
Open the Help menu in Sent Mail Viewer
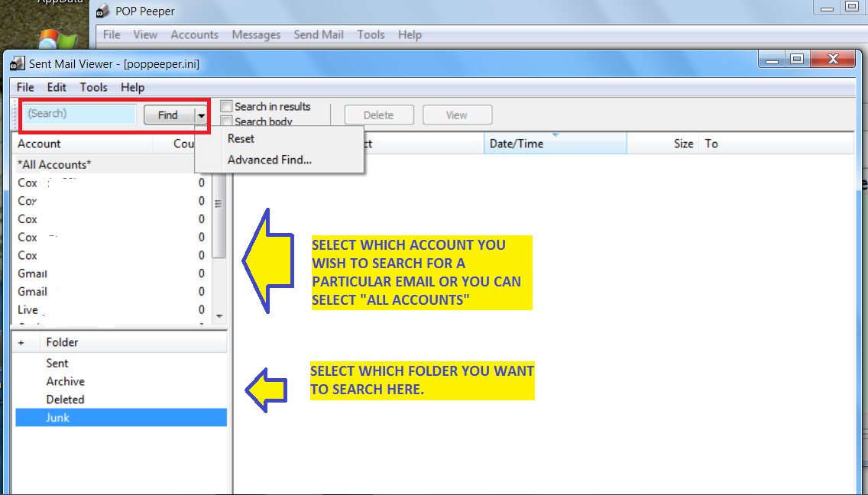[x=133, y=88]
